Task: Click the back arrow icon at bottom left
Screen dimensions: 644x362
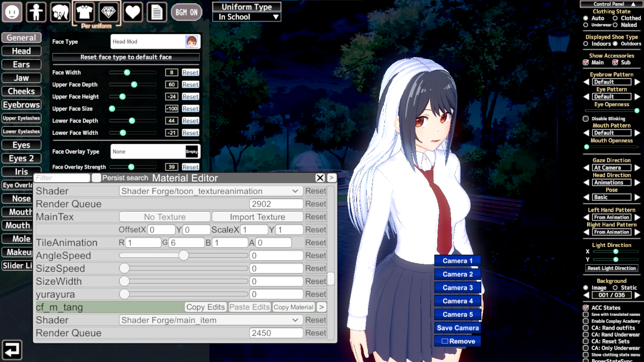Action: 12,350
